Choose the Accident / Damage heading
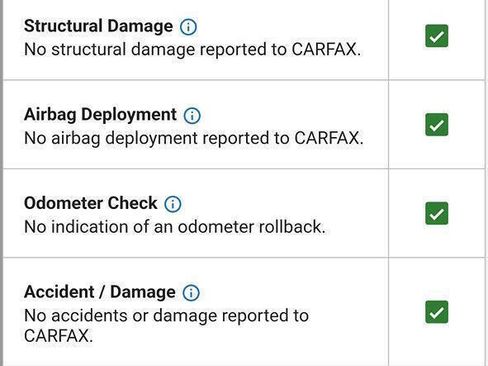488x366 pixels. click(x=100, y=292)
